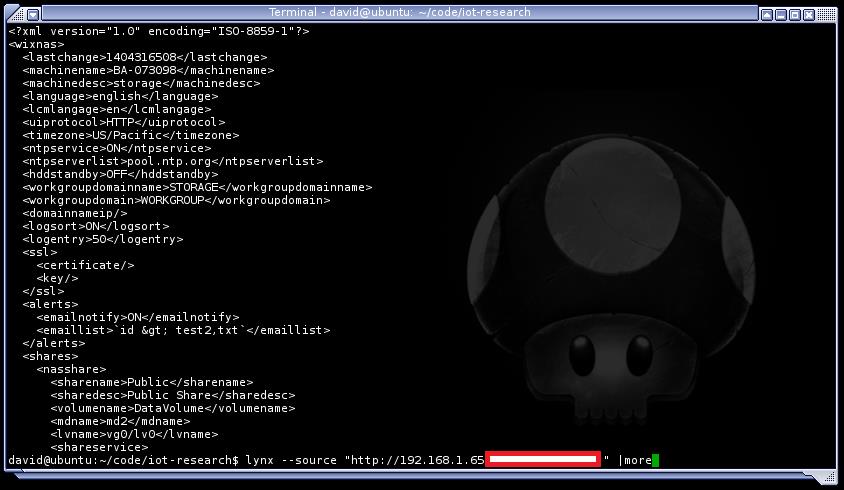844x490 pixels.
Task: Click the Terminal title bar text
Action: pyautogui.click(x=399, y=12)
